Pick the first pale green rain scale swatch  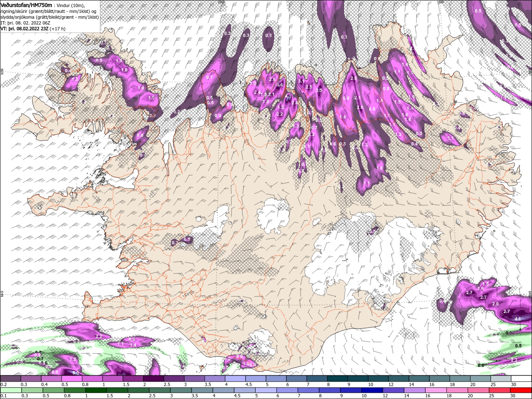click(x=10, y=390)
